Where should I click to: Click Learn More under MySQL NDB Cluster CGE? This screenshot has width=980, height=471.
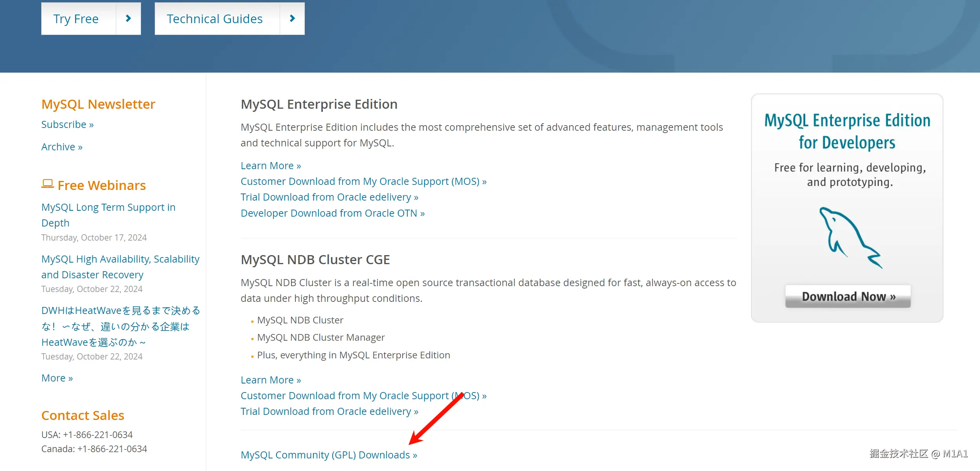coord(271,380)
